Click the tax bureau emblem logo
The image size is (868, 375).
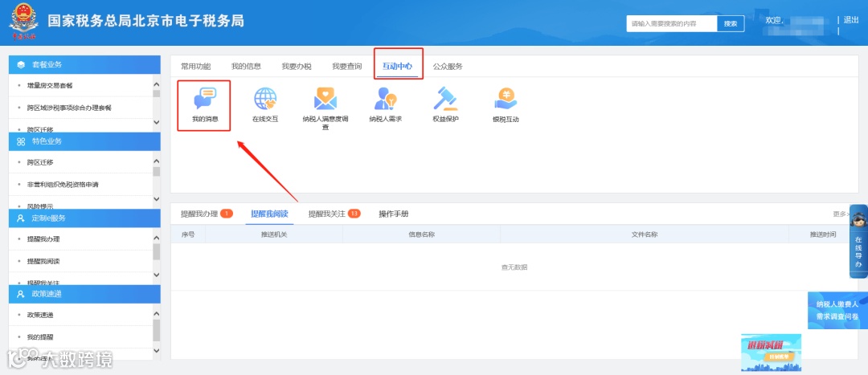(x=23, y=22)
